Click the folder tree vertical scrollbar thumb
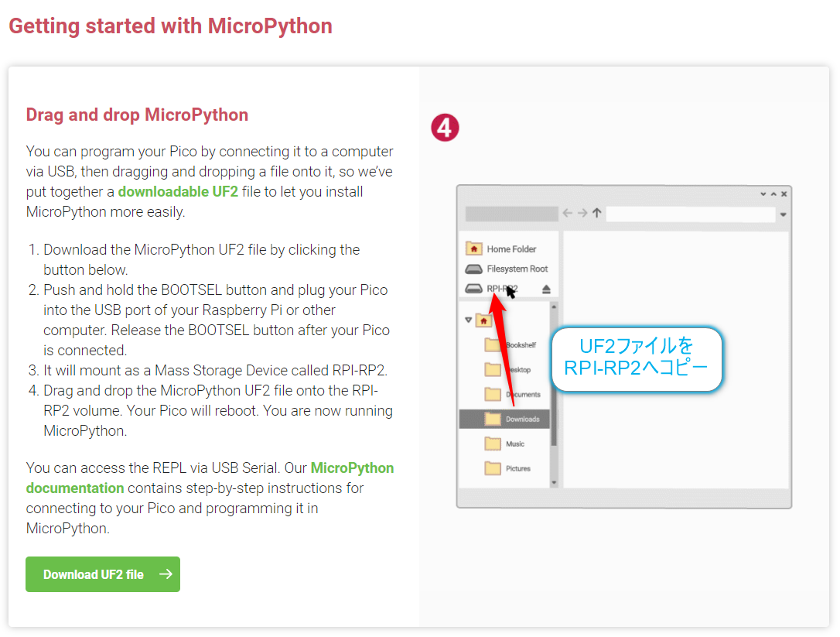This screenshot has width=840, height=637. [554, 378]
